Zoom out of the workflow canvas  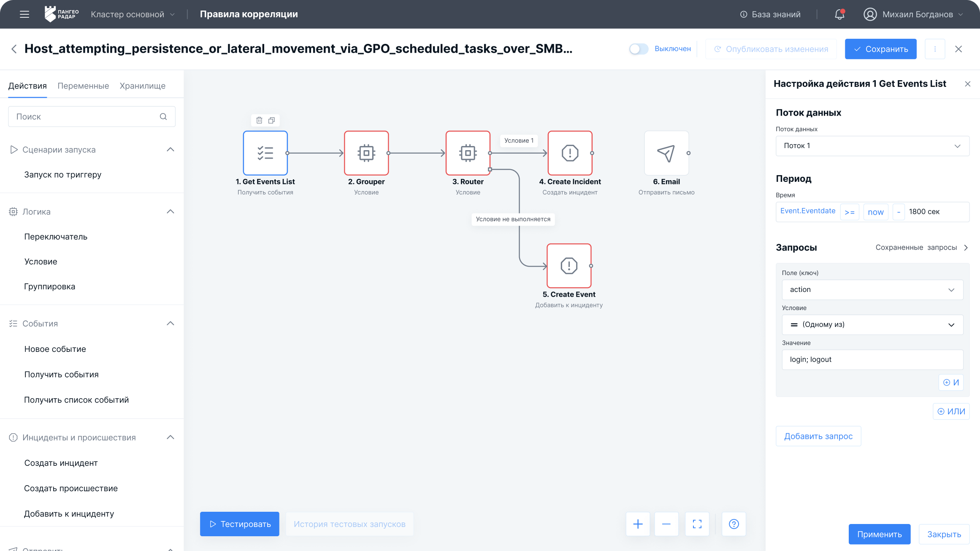(667, 524)
